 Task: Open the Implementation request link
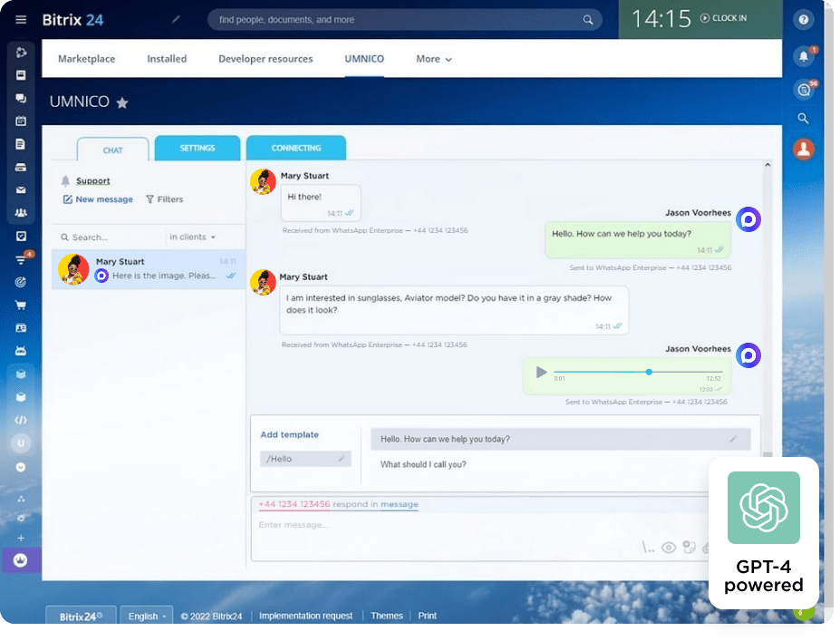(306, 616)
